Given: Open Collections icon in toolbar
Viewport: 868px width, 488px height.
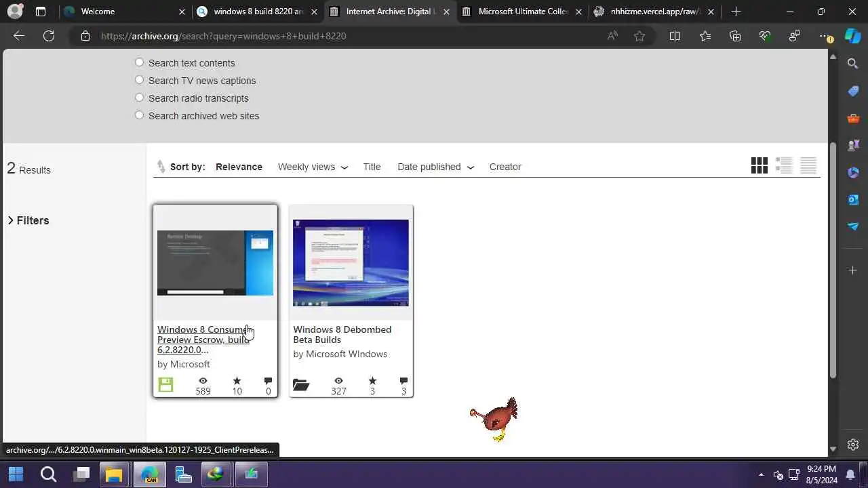Looking at the screenshot, I should pos(735,36).
